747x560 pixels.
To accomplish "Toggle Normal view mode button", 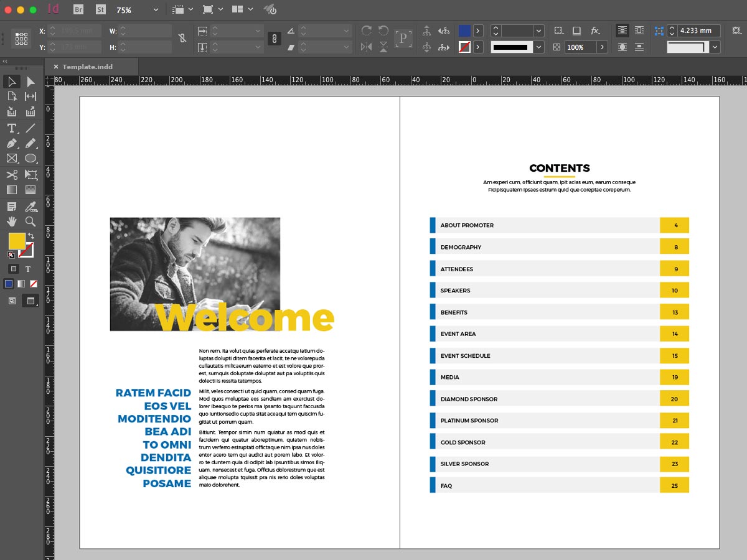I will coord(12,301).
